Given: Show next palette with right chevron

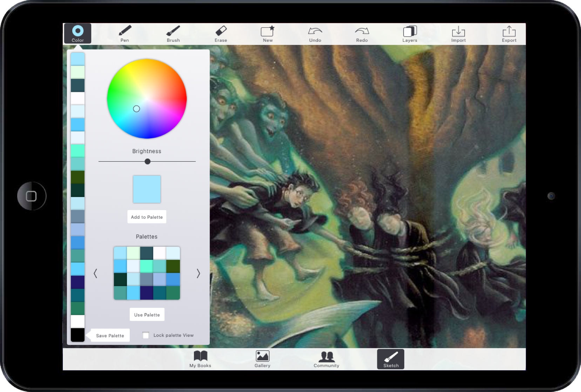Looking at the screenshot, I should [198, 273].
